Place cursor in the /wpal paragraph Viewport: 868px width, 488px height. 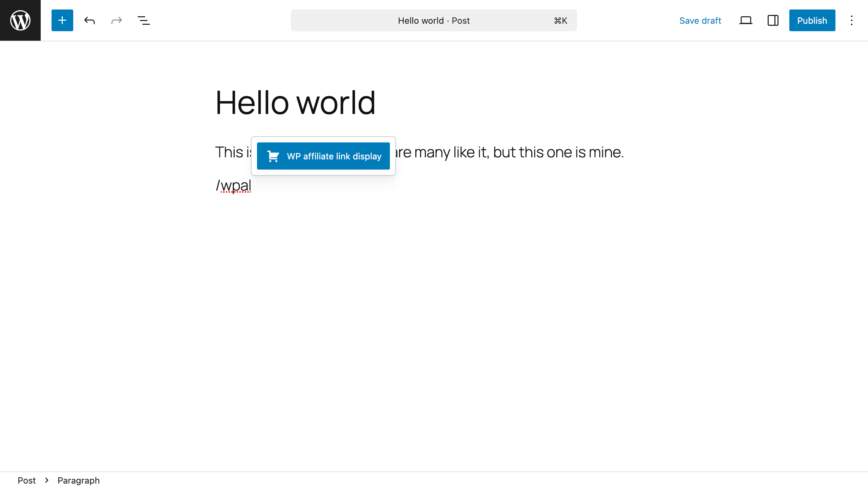[434, 186]
